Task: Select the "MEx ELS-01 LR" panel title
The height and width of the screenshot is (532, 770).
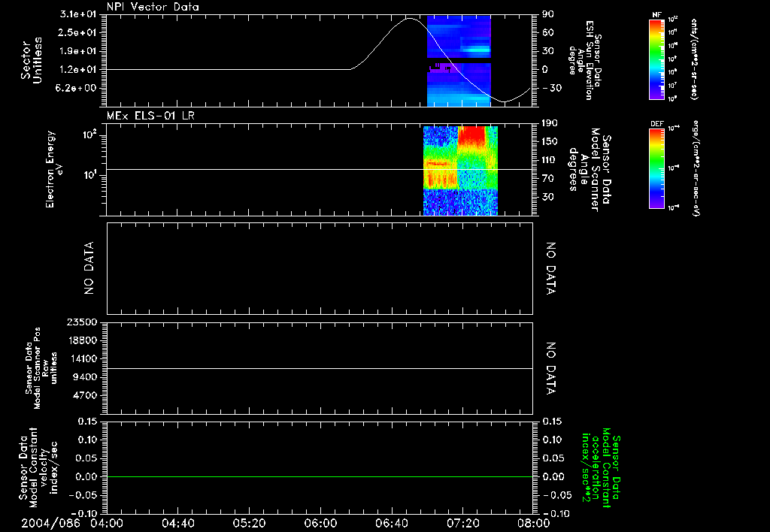Action: (x=150, y=116)
